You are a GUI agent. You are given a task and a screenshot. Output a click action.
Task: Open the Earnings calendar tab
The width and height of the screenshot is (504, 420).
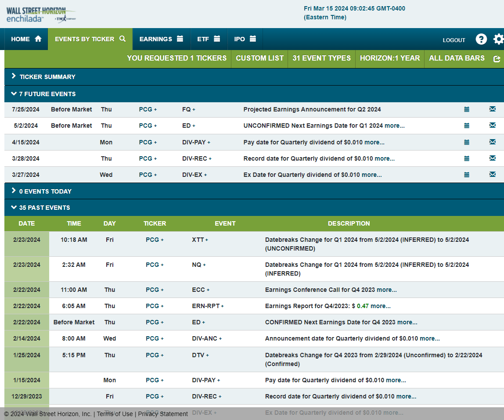click(x=161, y=39)
